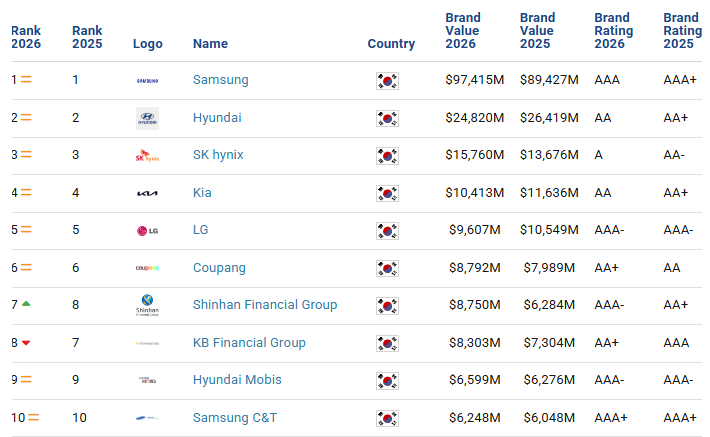Image resolution: width=710 pixels, height=437 pixels.
Task: Sort by the Rank 2026 column header
Action: pos(26,37)
